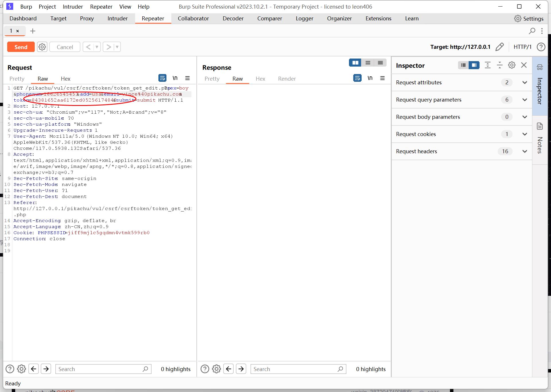551x392 pixels.
Task: Jump to next request search match
Action: pos(46,369)
